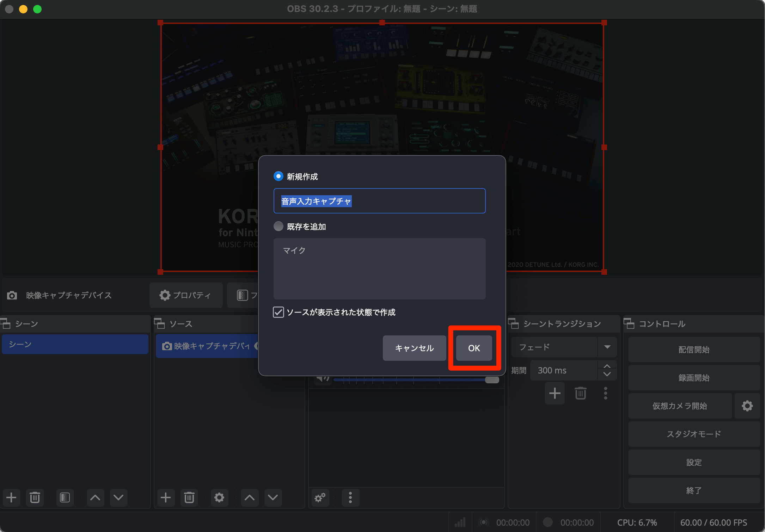The image size is (765, 532).
Task: Mute audio with the speaker icon
Action: 323,379
